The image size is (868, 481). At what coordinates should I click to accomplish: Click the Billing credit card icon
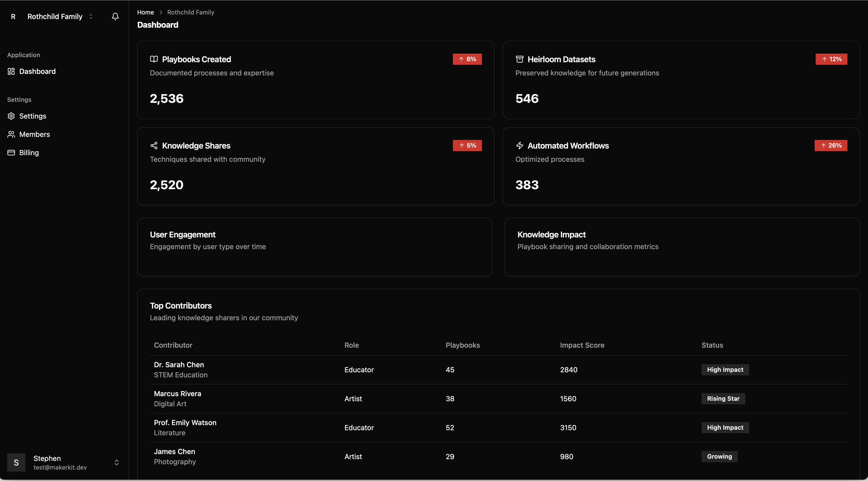11,153
